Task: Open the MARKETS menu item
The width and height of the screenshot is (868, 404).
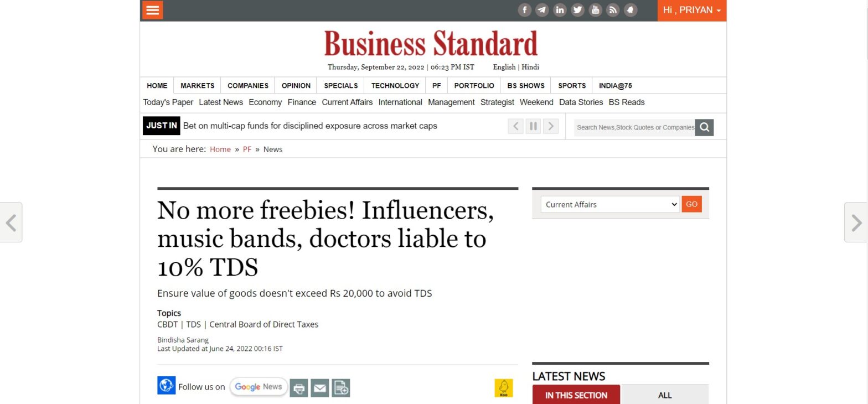Action: (x=197, y=86)
